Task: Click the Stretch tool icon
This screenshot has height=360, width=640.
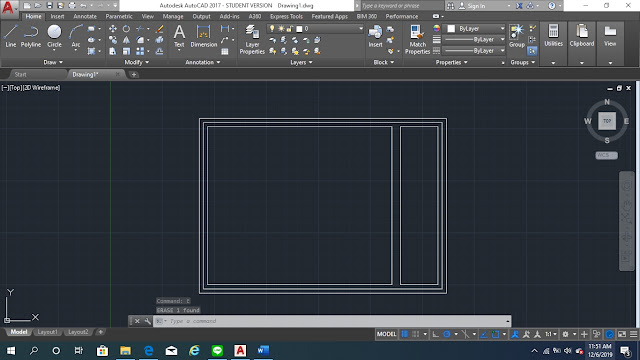Action: (x=113, y=51)
